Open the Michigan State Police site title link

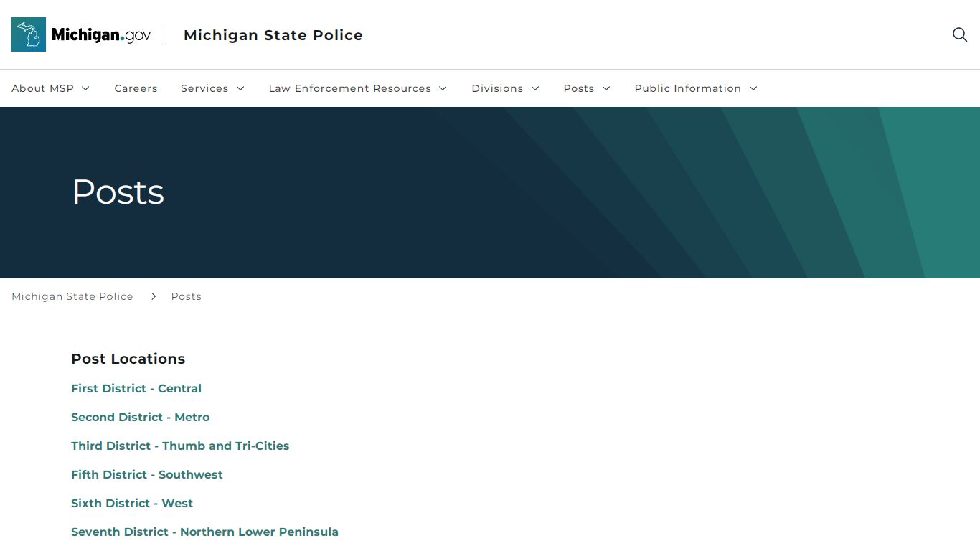(x=273, y=35)
